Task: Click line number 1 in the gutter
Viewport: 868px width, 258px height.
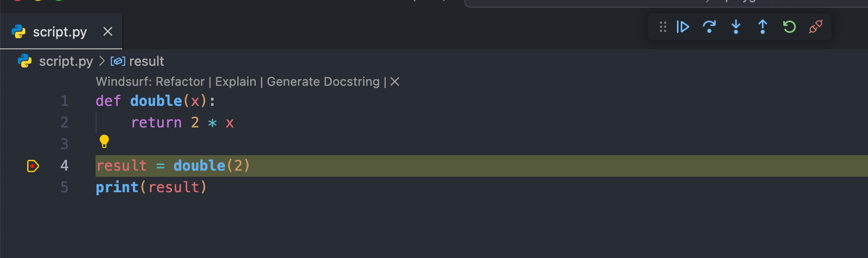Action: pyautogui.click(x=64, y=101)
